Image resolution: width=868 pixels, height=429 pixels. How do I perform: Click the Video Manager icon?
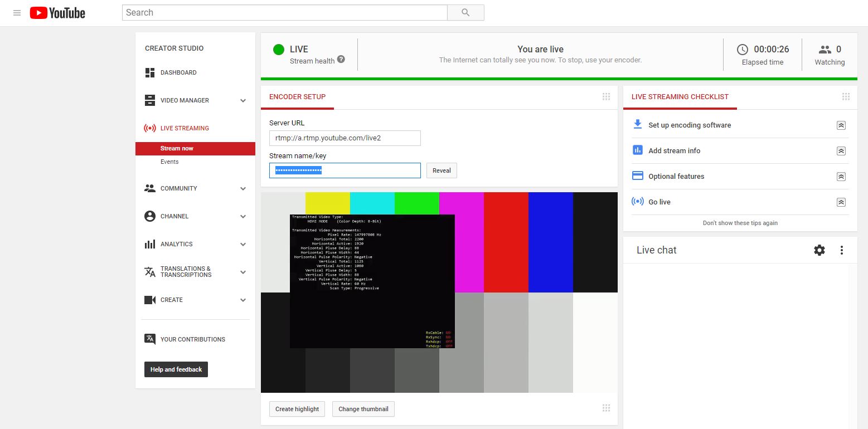coord(149,100)
